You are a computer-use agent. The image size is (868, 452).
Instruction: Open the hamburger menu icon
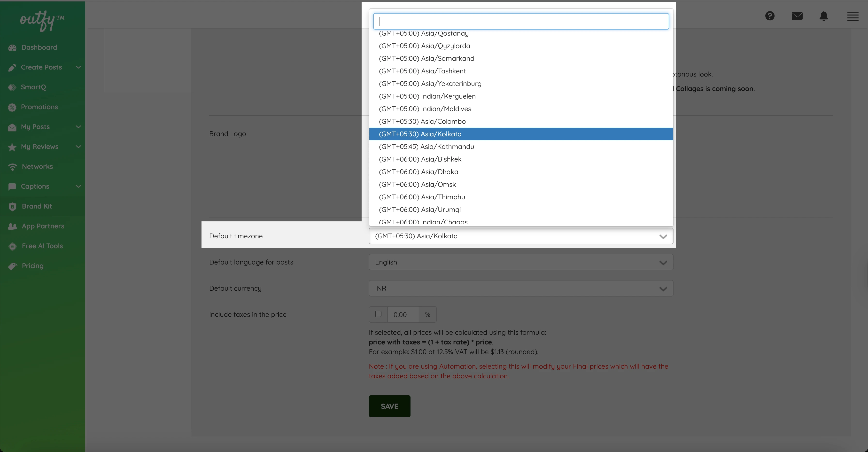pyautogui.click(x=852, y=16)
